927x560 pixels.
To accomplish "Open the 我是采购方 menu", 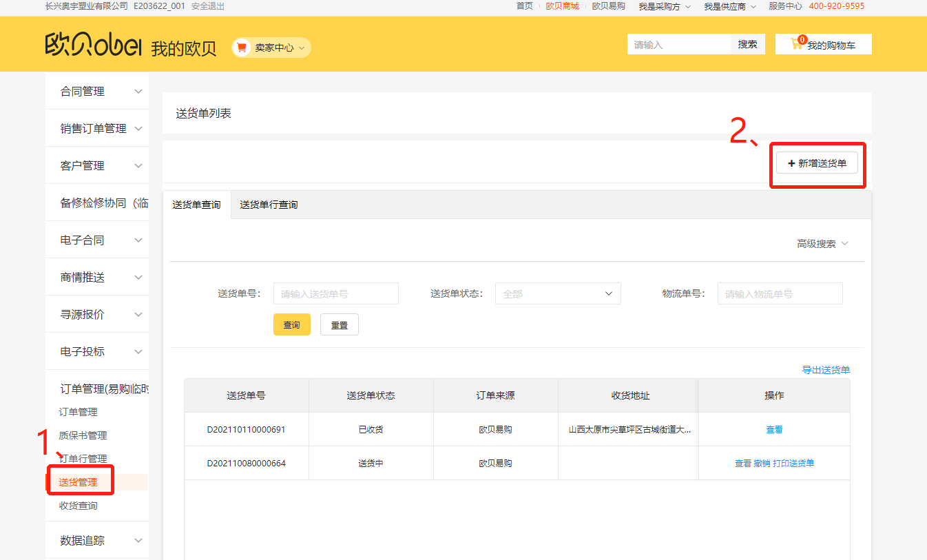I will 664,6.
